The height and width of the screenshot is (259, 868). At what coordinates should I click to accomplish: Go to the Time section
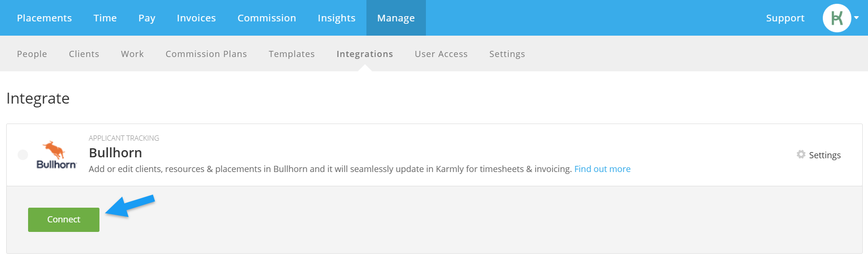click(105, 18)
